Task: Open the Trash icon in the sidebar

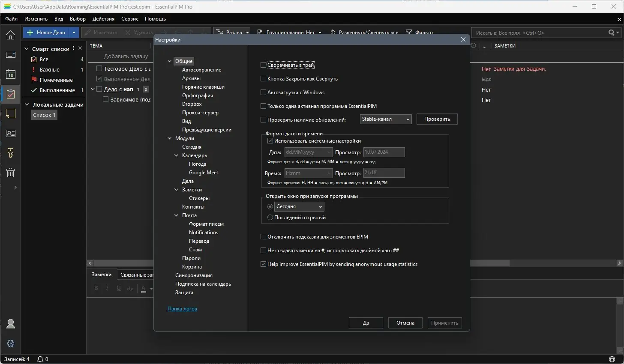Action: [10, 173]
